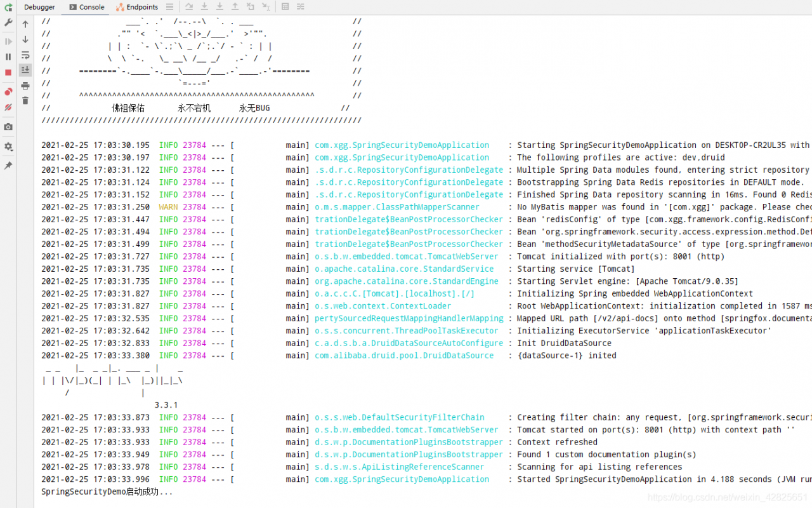Click the Evaluate Expression calculator icon
Image resolution: width=812 pixels, height=508 pixels.
coord(285,7)
